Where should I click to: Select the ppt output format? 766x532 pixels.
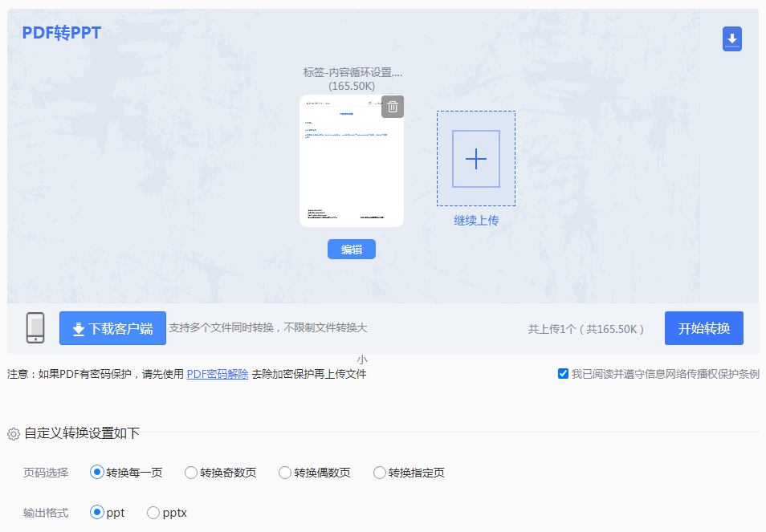click(x=96, y=512)
